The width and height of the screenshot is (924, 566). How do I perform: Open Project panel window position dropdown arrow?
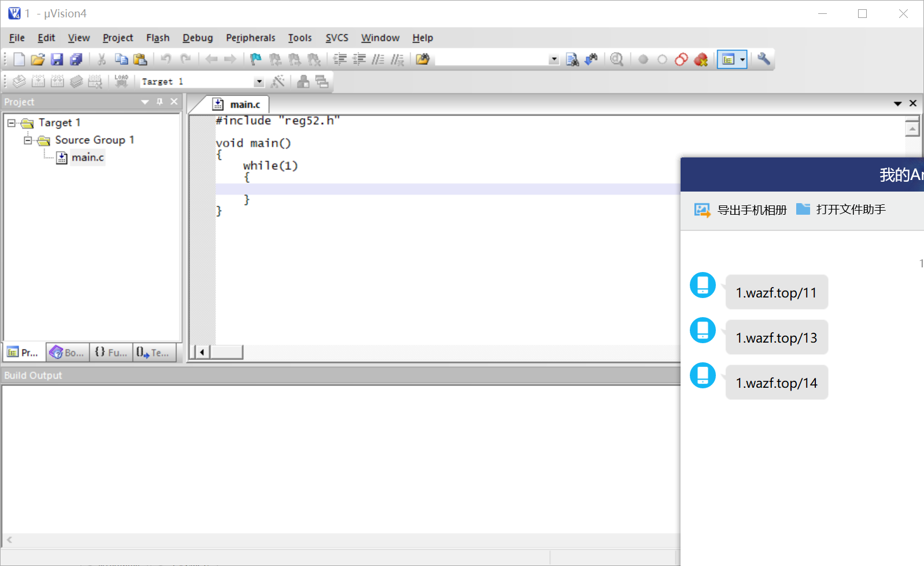[145, 102]
